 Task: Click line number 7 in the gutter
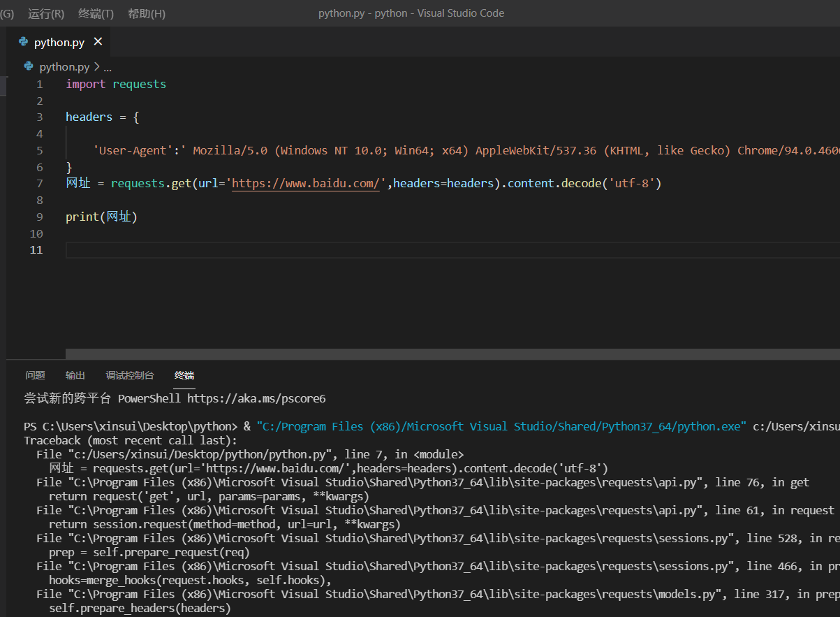39,184
